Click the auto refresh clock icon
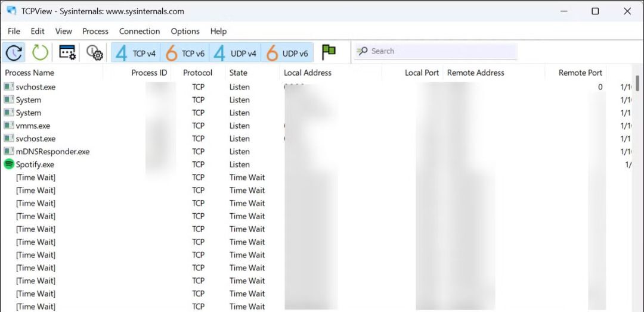The image size is (644, 312). coord(14,52)
